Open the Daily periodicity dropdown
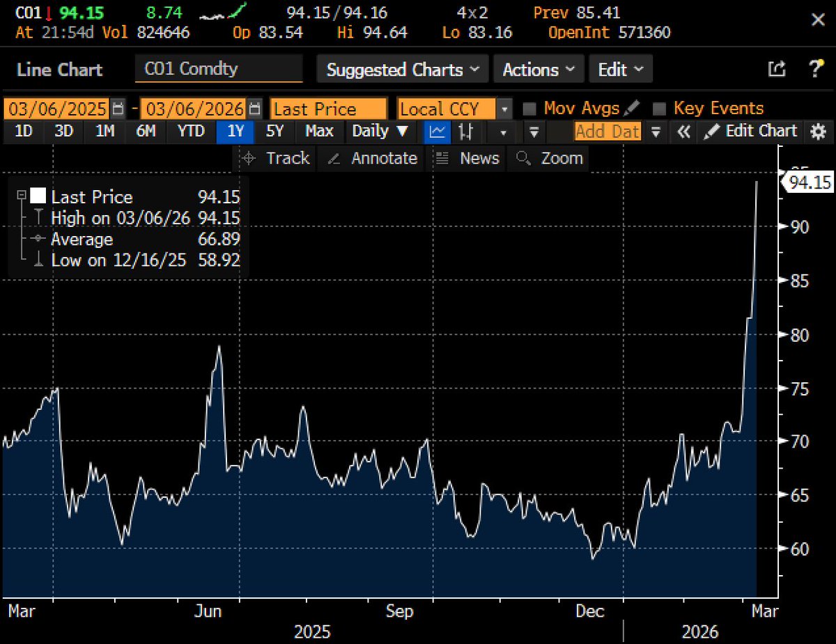Screen dimensions: 836x644 [x=380, y=131]
